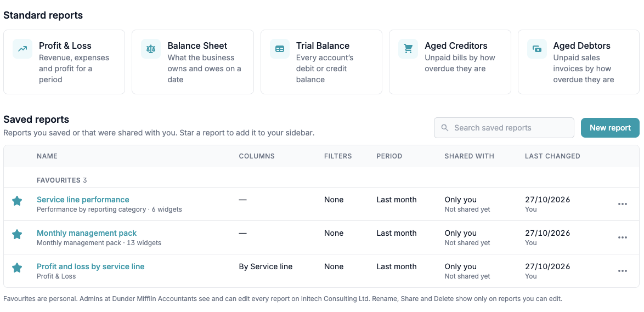Click the SHARED WITH column header
Image resolution: width=644 pixels, height=312 pixels.
(x=470, y=156)
